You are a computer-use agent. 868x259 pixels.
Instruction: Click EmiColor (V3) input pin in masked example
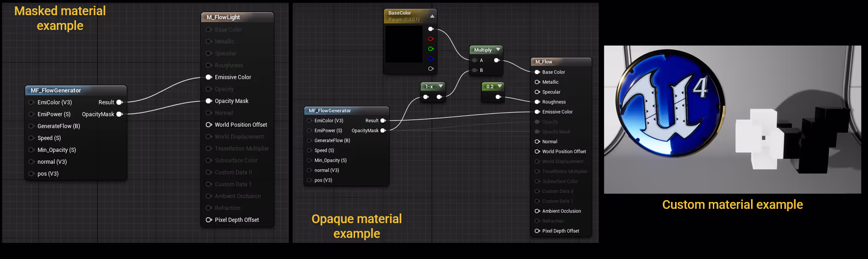tap(31, 102)
